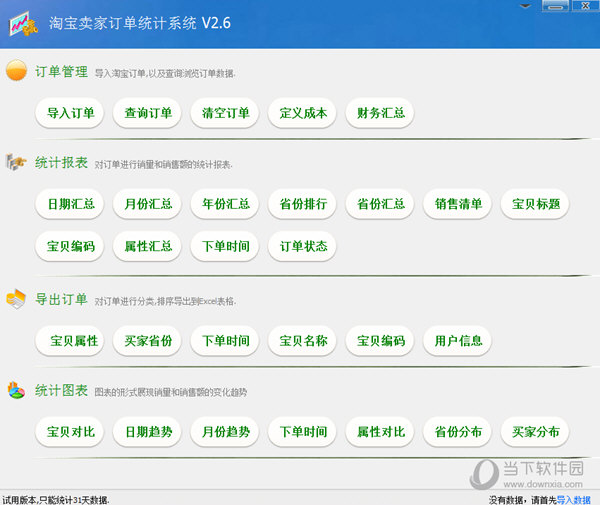Open the 日期趋势 chart
Image resolution: width=600 pixels, height=505 pixels.
pyautogui.click(x=147, y=432)
